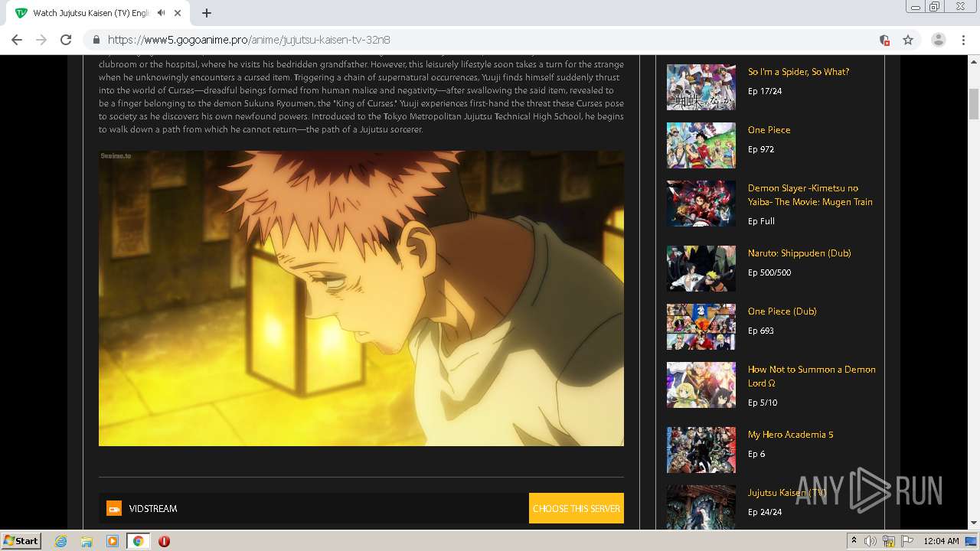Click the Demon Slayer movie thumbnail
980x551 pixels.
(x=701, y=204)
